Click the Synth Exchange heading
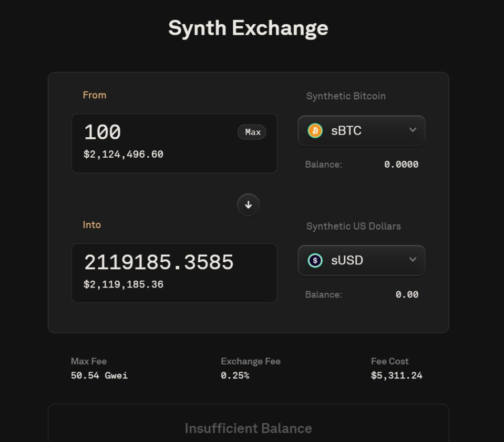504x442 pixels. [248, 28]
